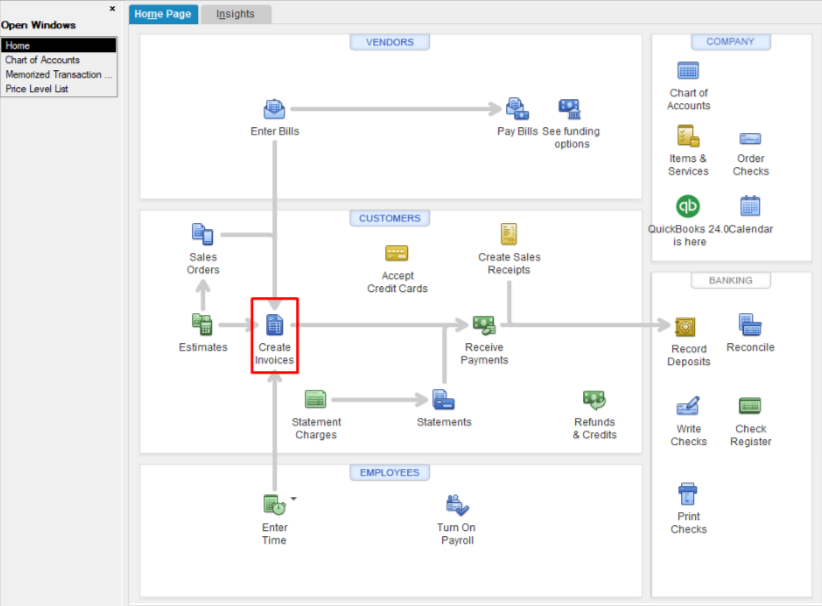
Task: Switch to the Insights tab
Action: [x=235, y=14]
